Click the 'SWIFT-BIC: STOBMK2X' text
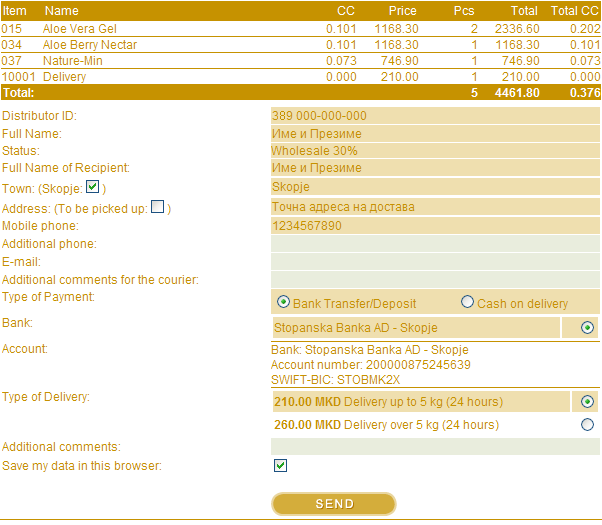 pos(335,380)
